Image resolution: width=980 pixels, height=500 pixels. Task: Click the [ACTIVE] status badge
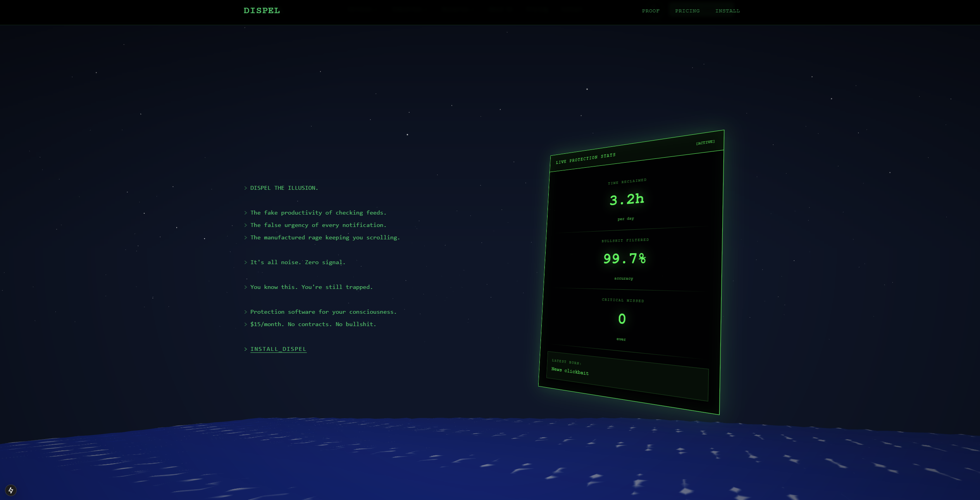(705, 143)
